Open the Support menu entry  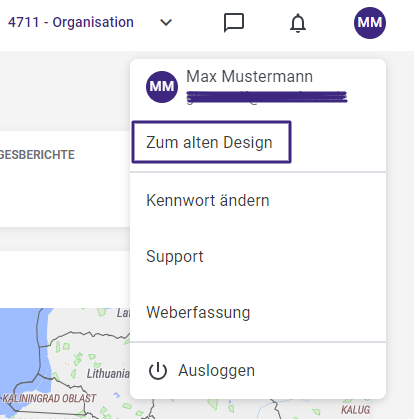click(258, 256)
